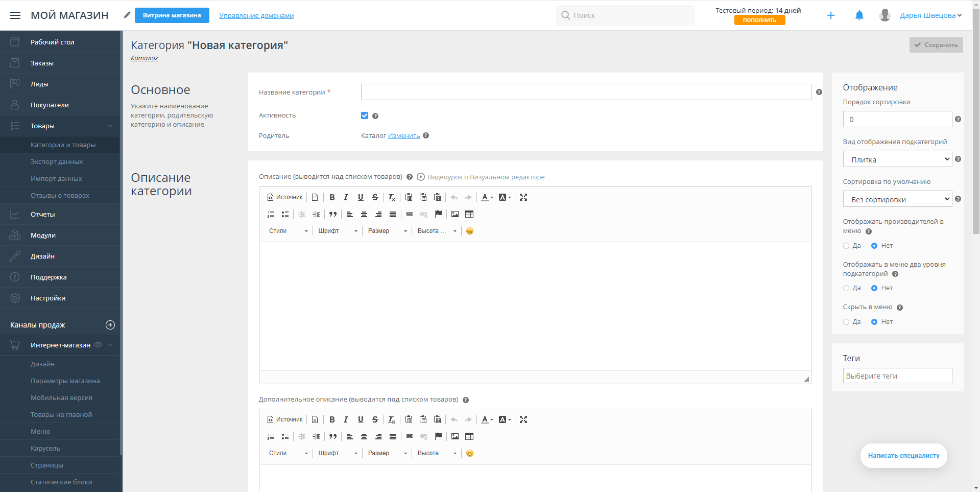The image size is (980, 492).
Task: Open Размер dropdown in first editor
Action: (387, 231)
